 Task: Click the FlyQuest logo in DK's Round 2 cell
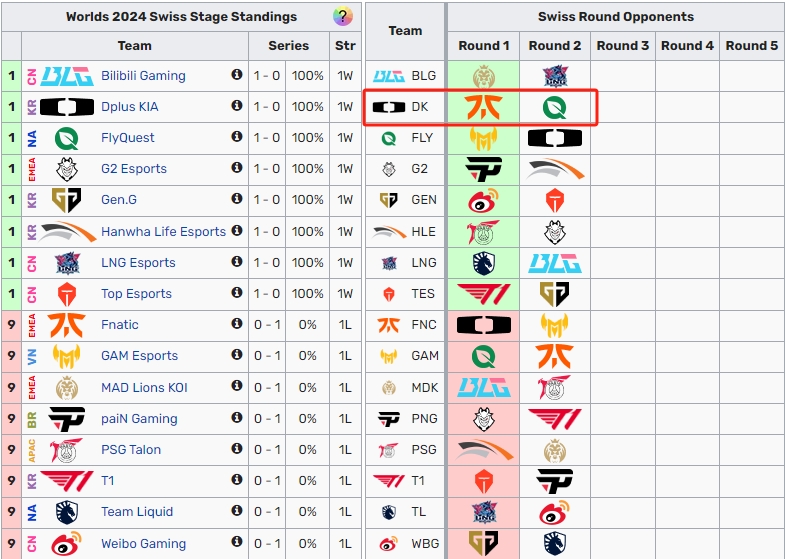(554, 107)
